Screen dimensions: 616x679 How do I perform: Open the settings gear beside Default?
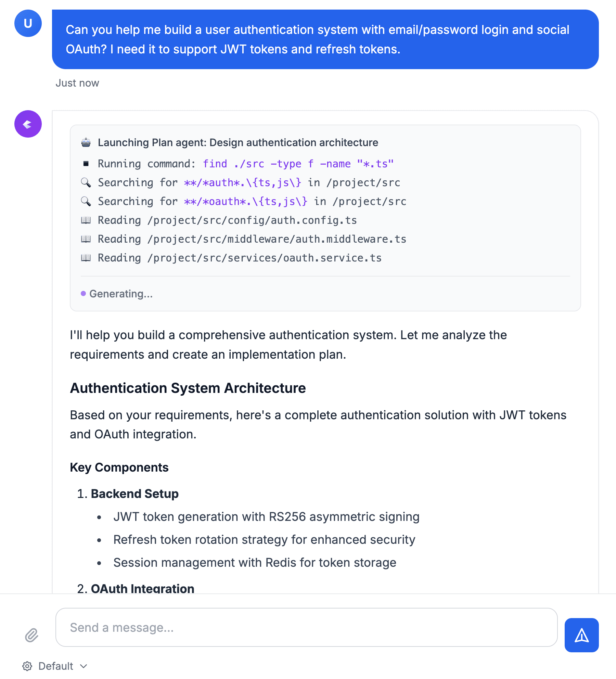click(x=27, y=666)
